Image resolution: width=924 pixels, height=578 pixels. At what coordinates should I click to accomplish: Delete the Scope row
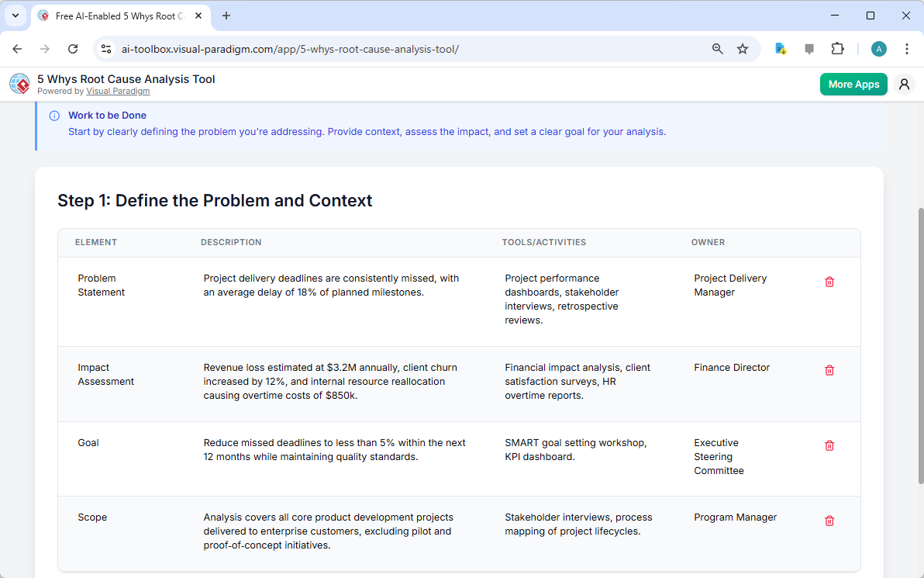(829, 521)
